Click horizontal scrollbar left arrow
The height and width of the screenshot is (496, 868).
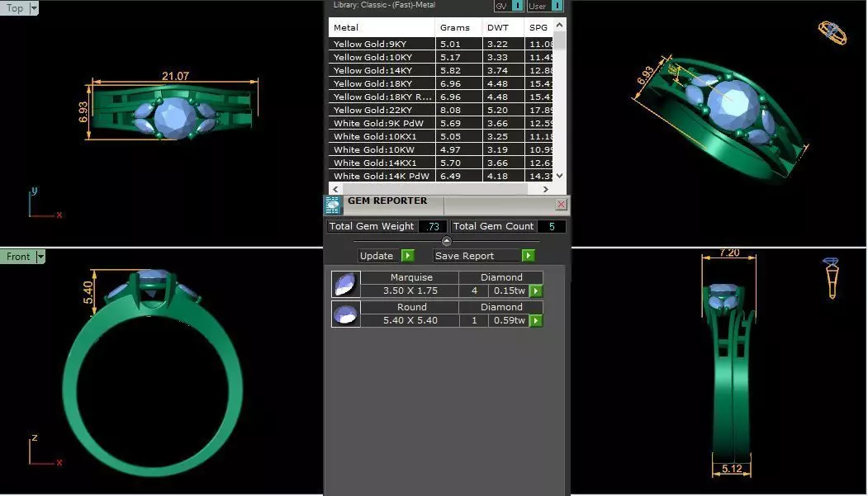[x=335, y=189]
